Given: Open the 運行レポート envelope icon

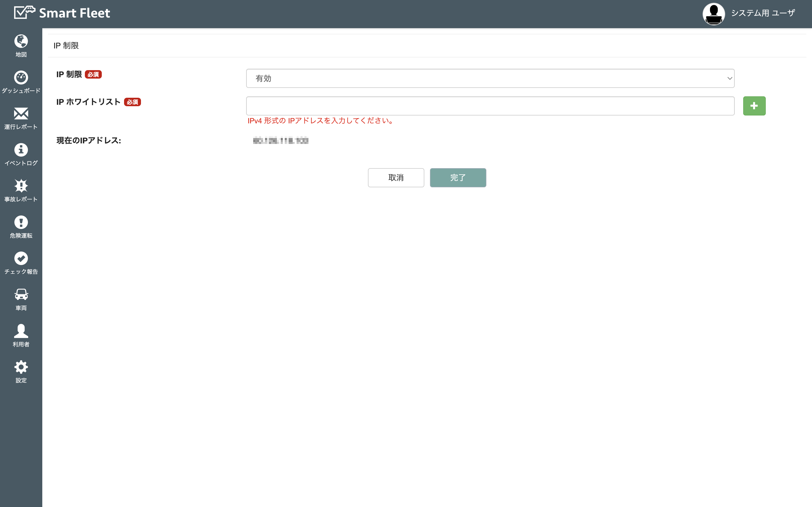Looking at the screenshot, I should tap(21, 114).
